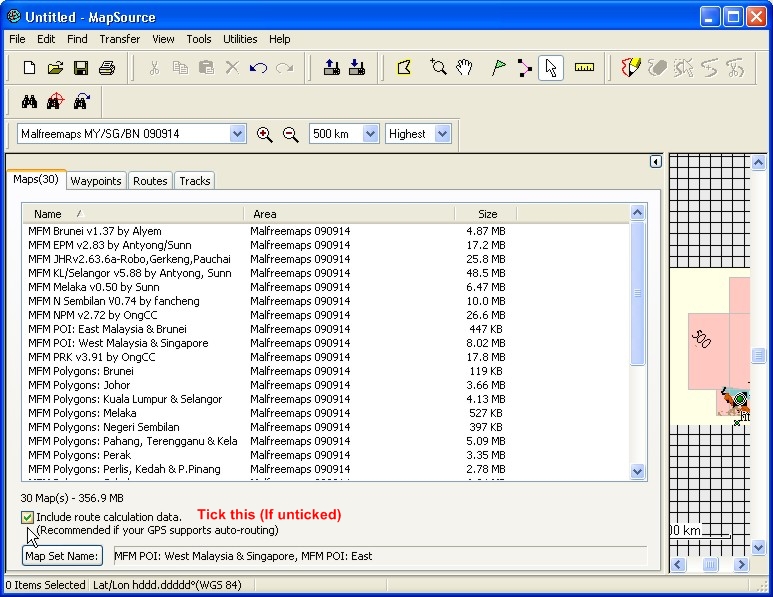Image resolution: width=773 pixels, height=597 pixels.
Task: Select the Map tool
Action: pos(404,68)
